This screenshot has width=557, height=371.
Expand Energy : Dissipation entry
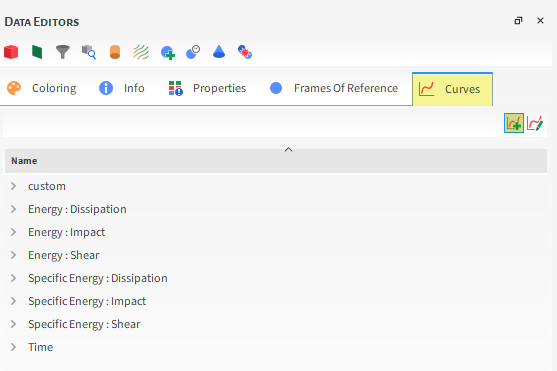click(x=13, y=209)
